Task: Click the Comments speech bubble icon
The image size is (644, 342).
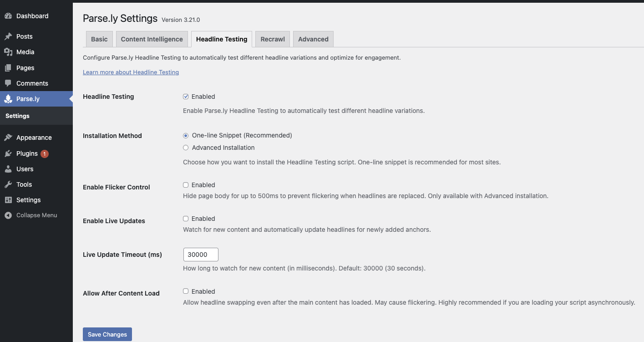Action: click(x=8, y=83)
